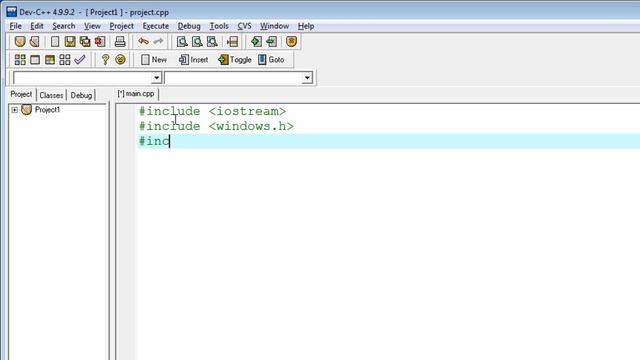640x360 pixels.
Task: Click the '#include <iostream>' code line
Action: point(212,111)
